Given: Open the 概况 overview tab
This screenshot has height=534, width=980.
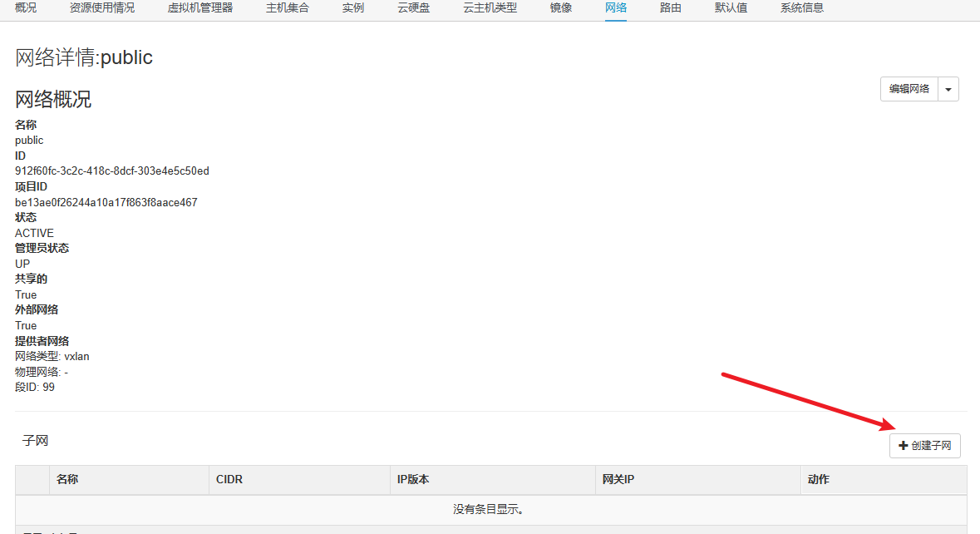Looking at the screenshot, I should (x=26, y=8).
